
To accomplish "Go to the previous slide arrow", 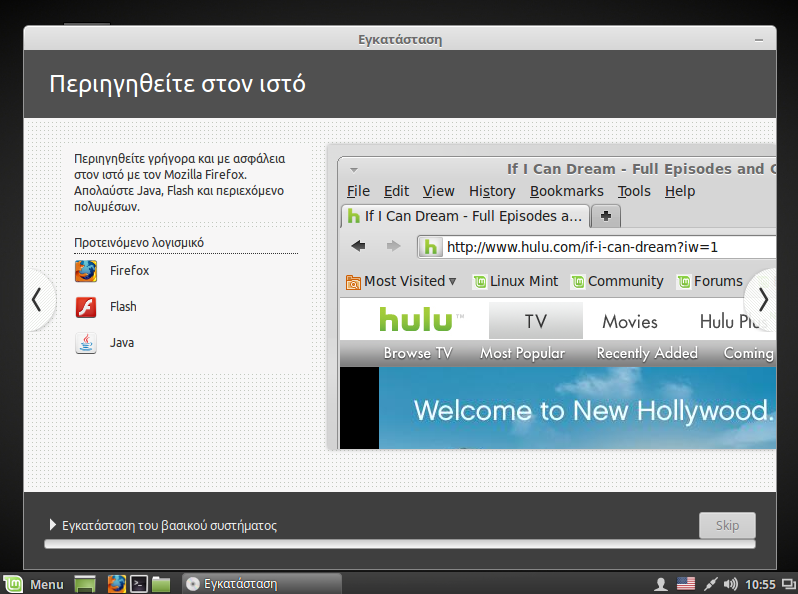I will coord(37,299).
